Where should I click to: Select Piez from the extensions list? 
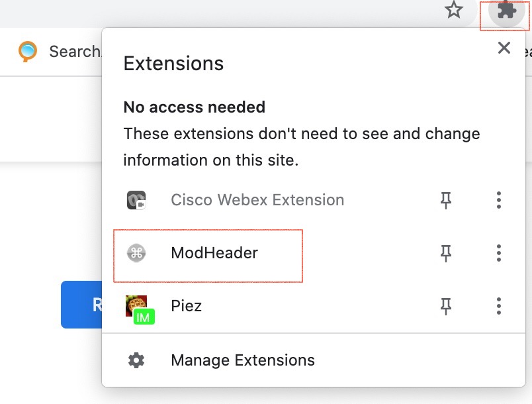pyautogui.click(x=187, y=306)
